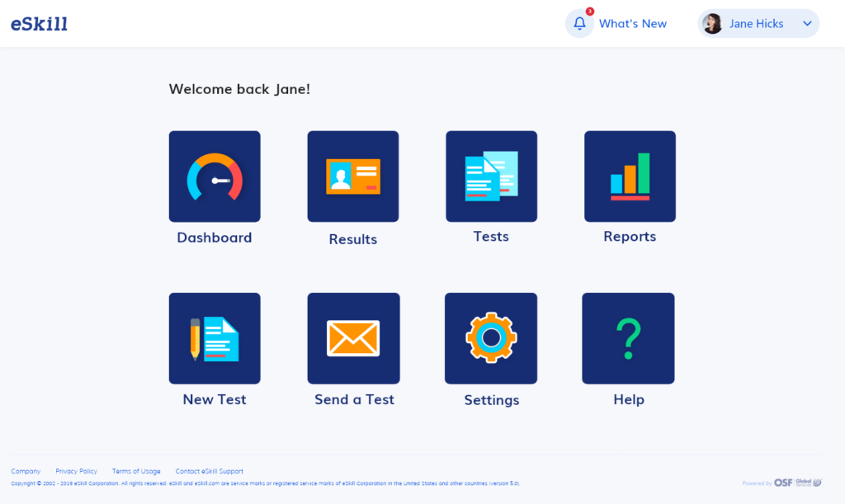Click the Tests documents icon

491,177
